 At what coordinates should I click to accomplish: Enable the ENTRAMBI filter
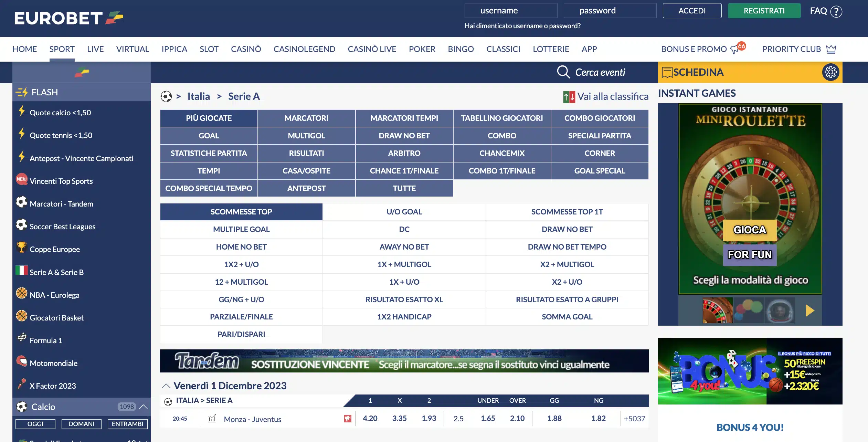click(127, 424)
